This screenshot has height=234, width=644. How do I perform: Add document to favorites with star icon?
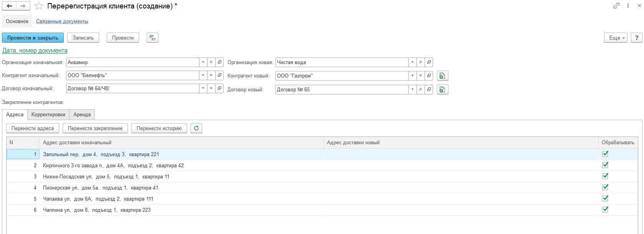[39, 6]
